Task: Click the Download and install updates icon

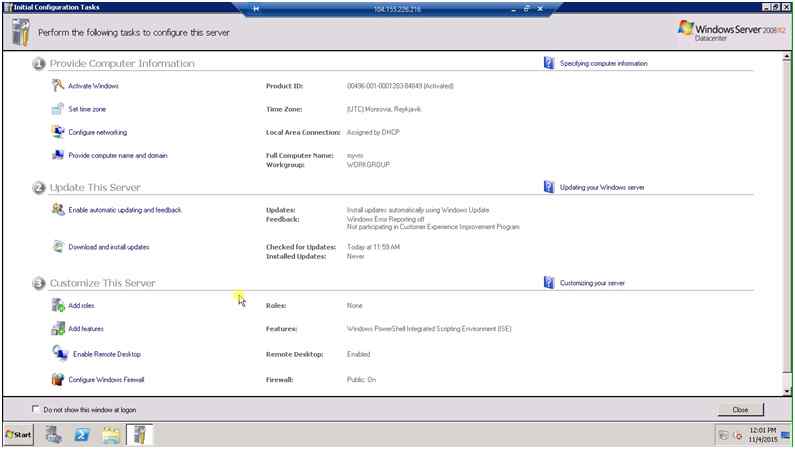Action: coord(58,247)
